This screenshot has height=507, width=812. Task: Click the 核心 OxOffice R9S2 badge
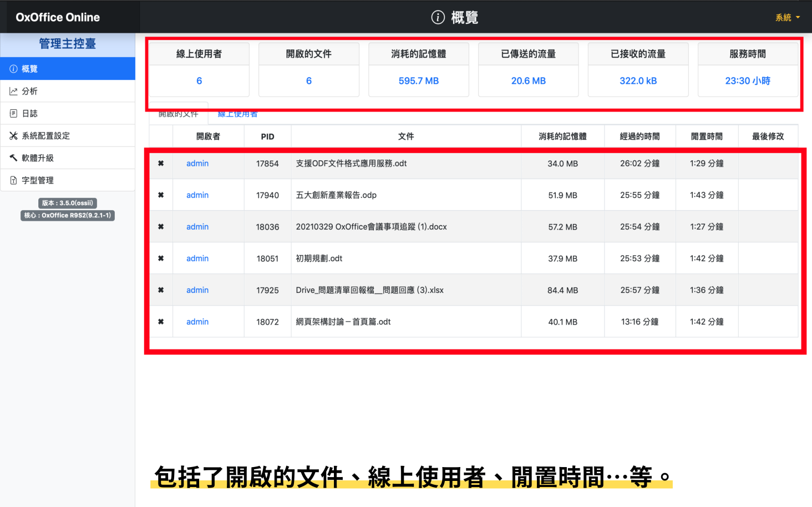68,215
